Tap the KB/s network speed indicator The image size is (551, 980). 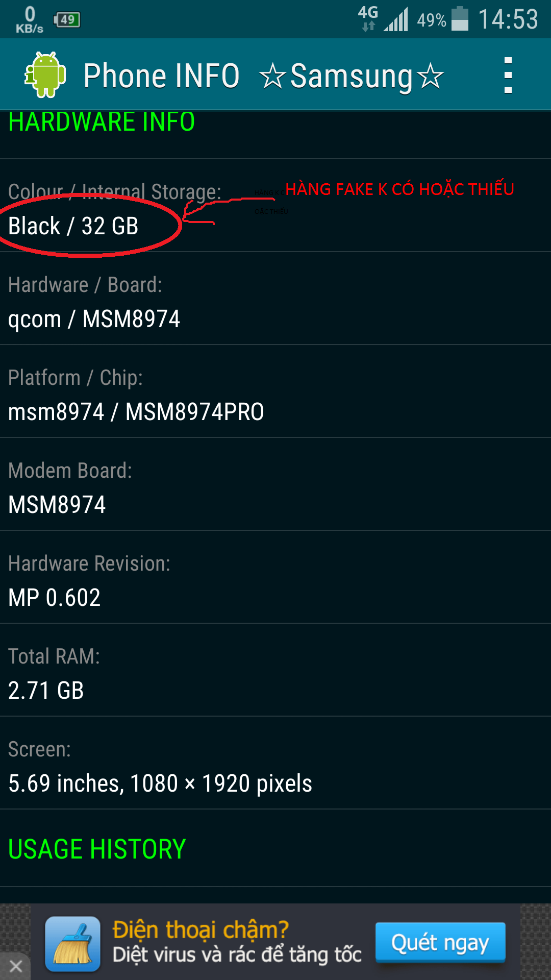coord(30,19)
